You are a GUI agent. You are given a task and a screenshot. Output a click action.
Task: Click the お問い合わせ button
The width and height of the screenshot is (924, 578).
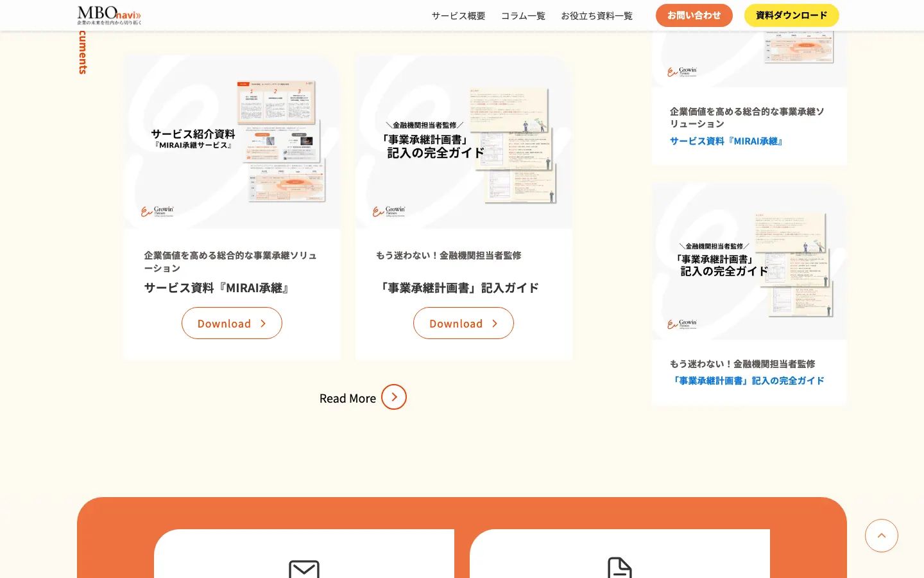[694, 15]
